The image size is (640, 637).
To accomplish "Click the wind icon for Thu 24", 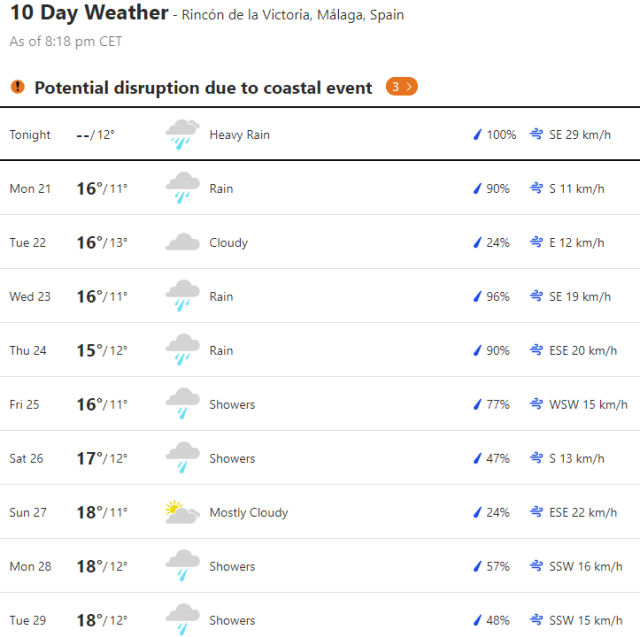I will pyautogui.click(x=537, y=351).
